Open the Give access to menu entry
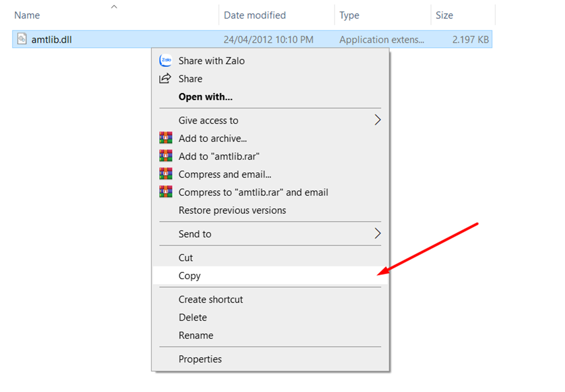Screen dimensions: 565x392 point(270,120)
